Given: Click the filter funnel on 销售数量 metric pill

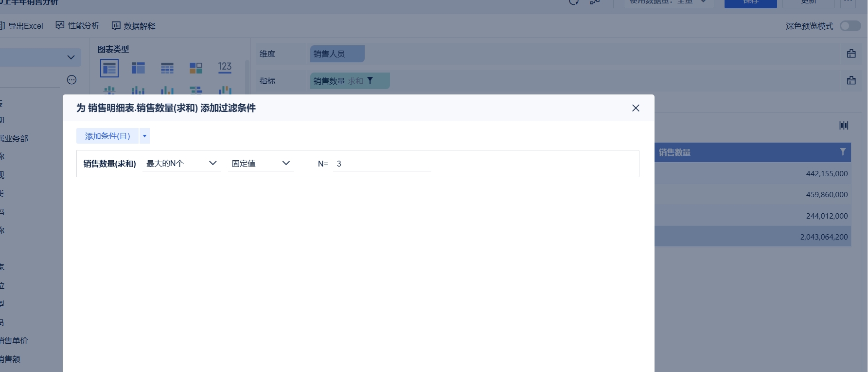Looking at the screenshot, I should [x=370, y=81].
